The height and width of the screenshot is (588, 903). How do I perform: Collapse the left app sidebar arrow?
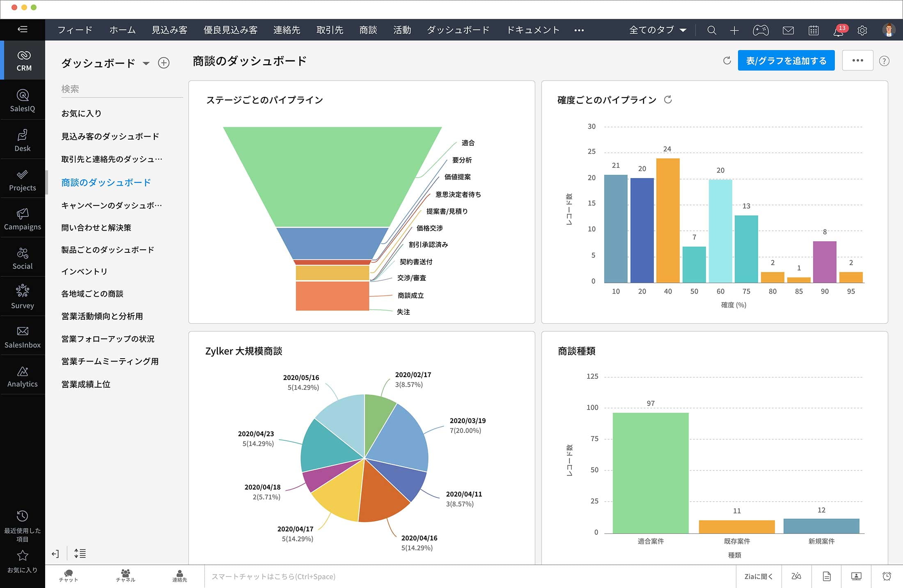point(23,29)
